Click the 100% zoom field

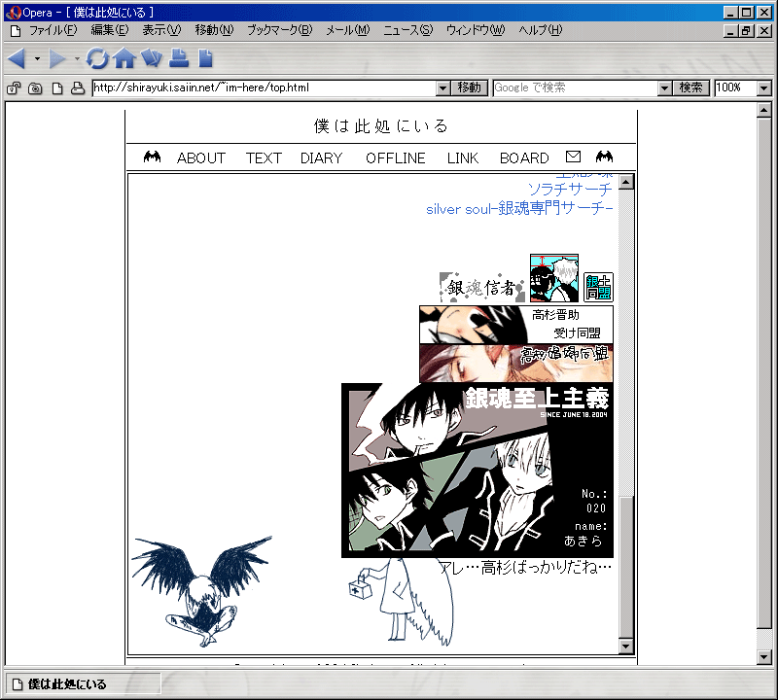736,88
